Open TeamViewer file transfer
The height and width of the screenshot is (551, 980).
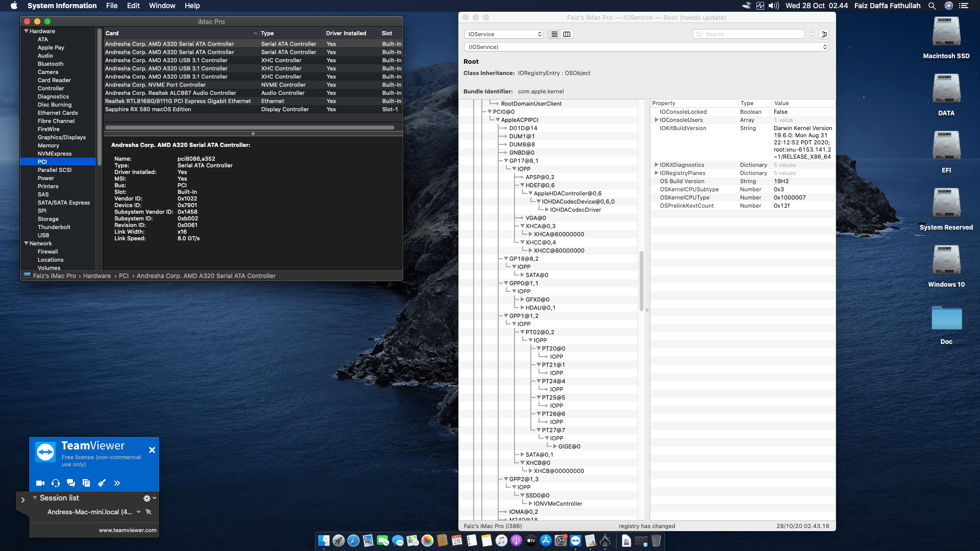(86, 483)
